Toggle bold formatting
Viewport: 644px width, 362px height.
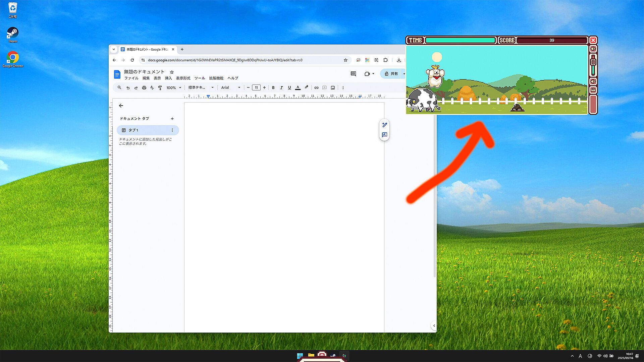pos(273,88)
